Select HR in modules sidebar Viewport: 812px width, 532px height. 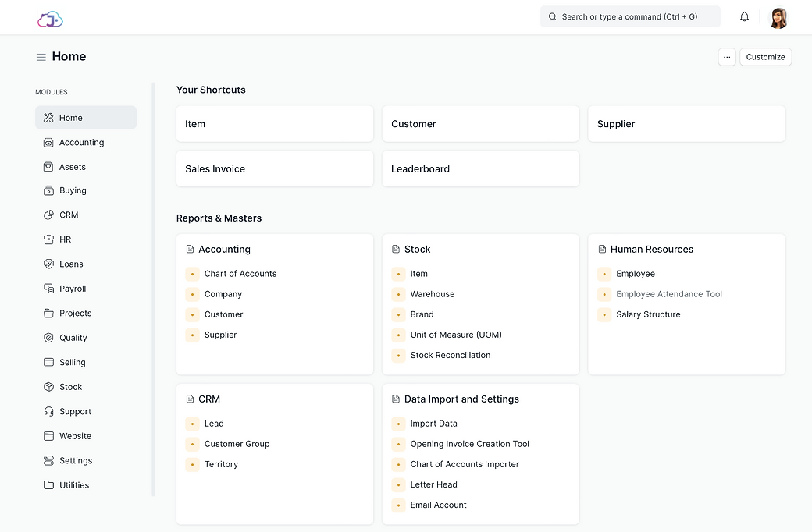(65, 239)
